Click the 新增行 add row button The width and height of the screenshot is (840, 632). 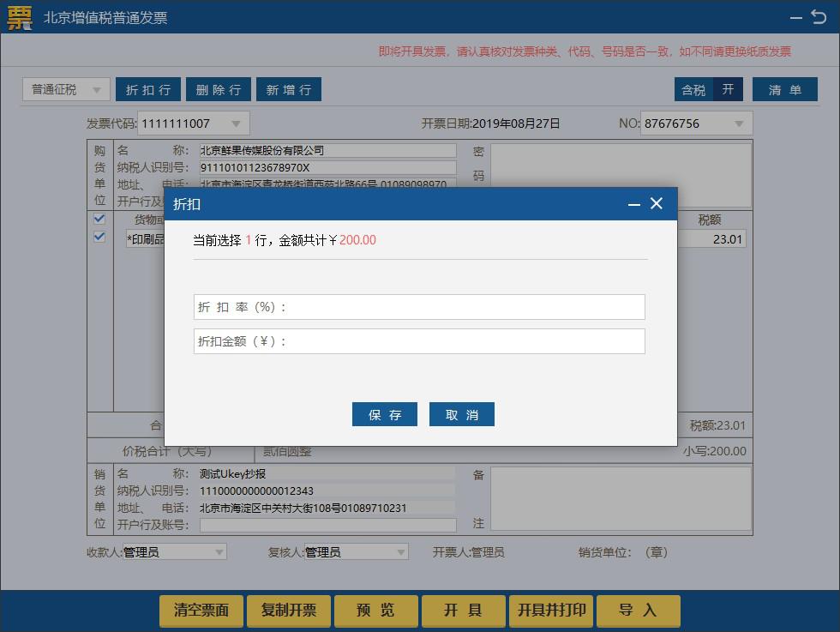tap(288, 89)
